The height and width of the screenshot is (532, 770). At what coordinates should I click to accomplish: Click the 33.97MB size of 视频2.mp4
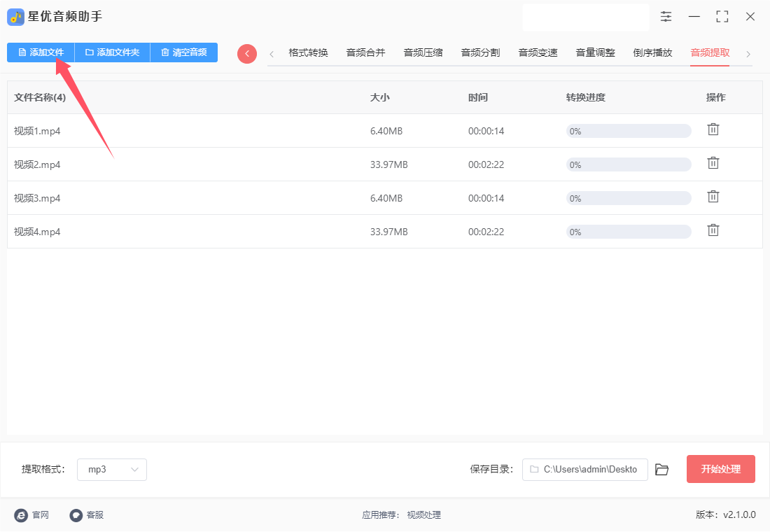click(389, 164)
